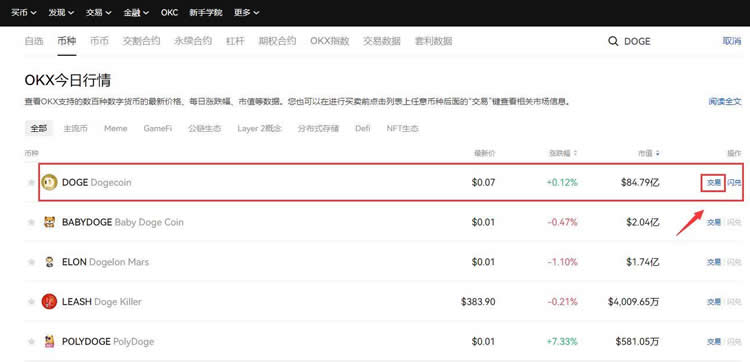Viewport: 750px width, 362px height.
Task: Sort by the 市值 column header
Action: click(x=649, y=154)
